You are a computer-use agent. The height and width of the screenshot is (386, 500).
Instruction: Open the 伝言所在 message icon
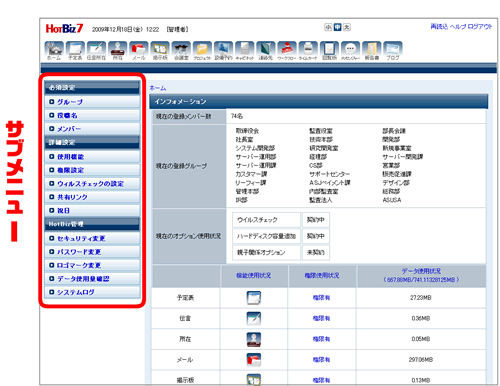[96, 51]
